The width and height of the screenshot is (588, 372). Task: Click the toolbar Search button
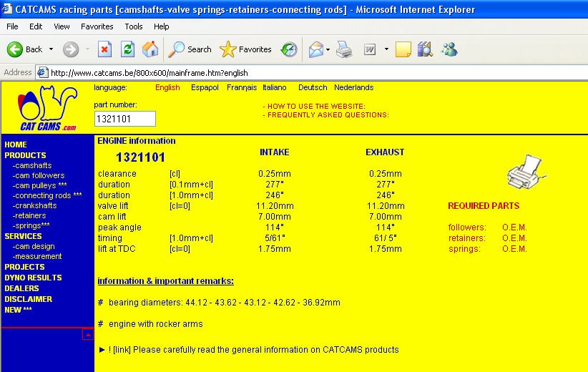[190, 49]
